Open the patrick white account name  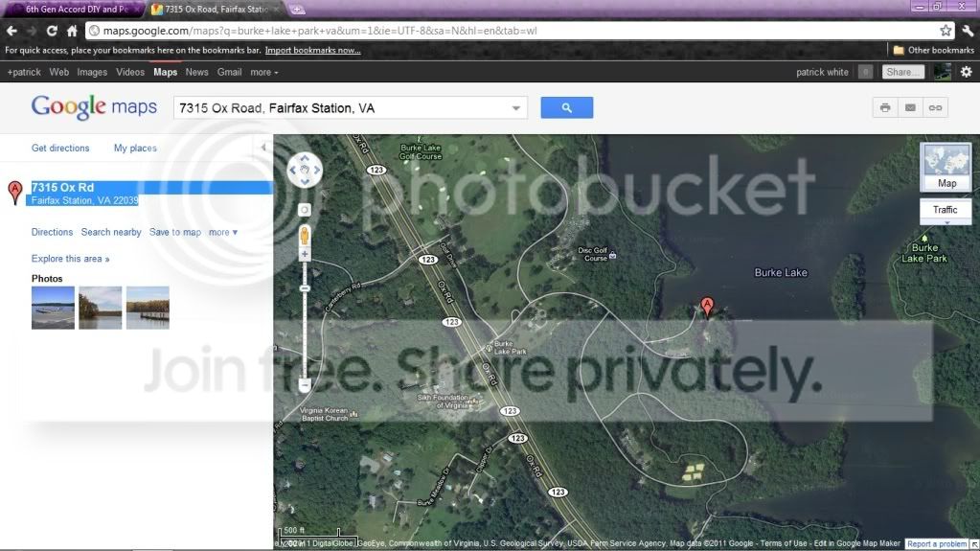[x=822, y=72]
